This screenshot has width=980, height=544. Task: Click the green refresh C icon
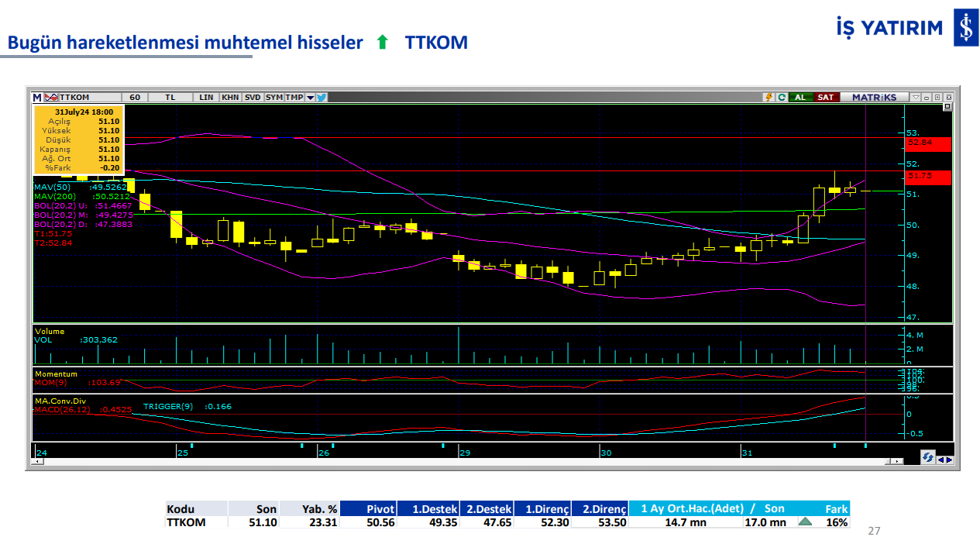[x=782, y=98]
